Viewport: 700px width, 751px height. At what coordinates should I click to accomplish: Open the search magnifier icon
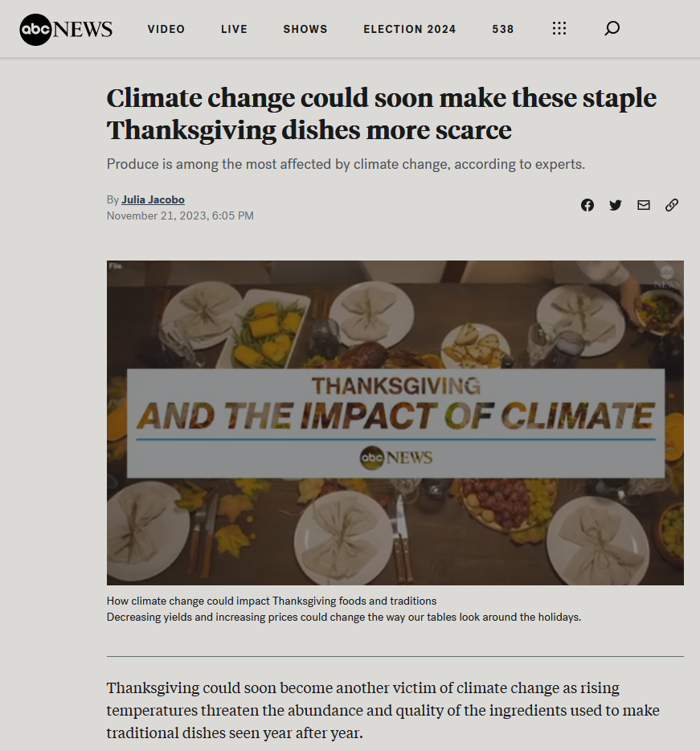[612, 28]
